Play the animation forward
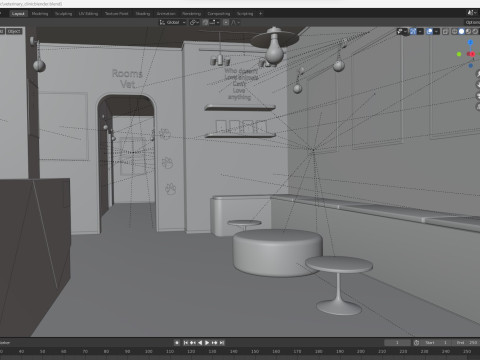 pyautogui.click(x=207, y=343)
